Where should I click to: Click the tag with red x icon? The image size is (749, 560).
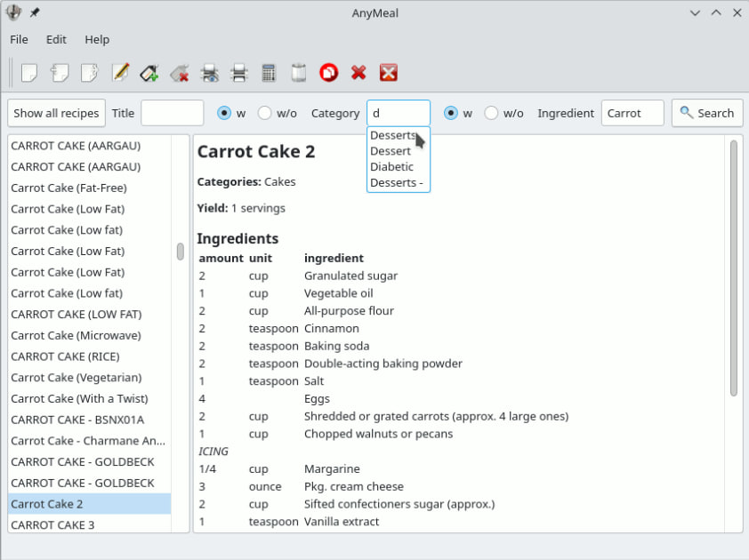pos(180,73)
